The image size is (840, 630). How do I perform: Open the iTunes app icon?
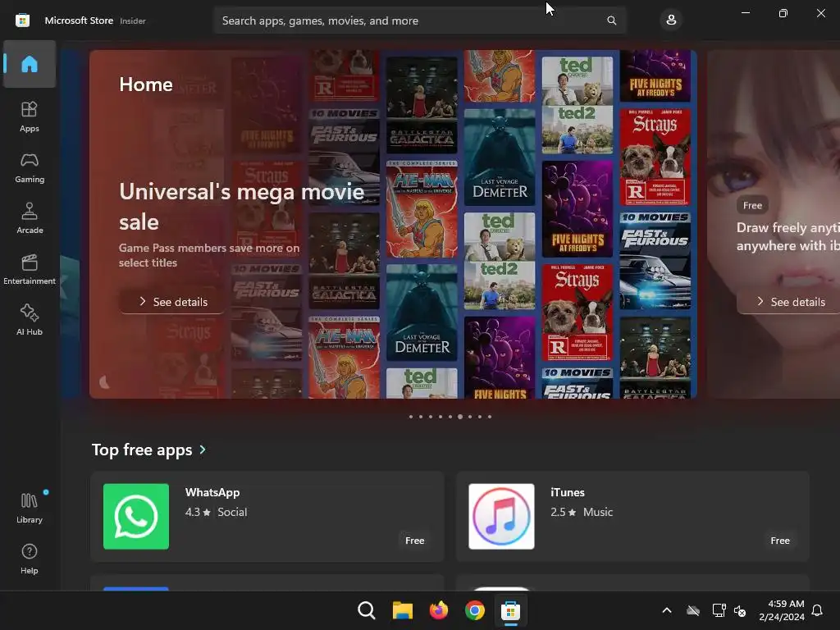click(x=501, y=517)
